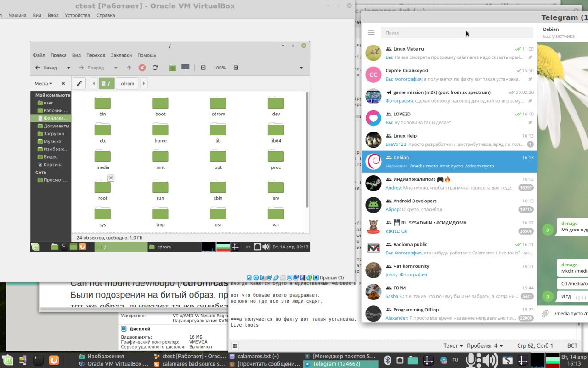Image resolution: width=588 pixels, height=368 pixels.
Task: Open the Linux Mate ru chat
Action: point(450,53)
